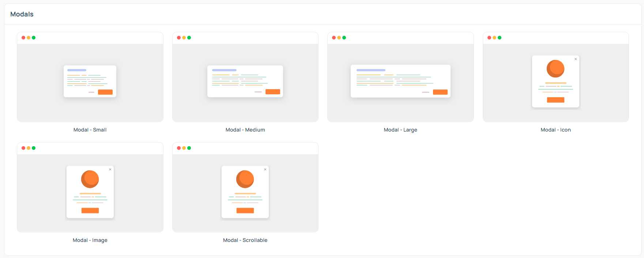Viewport: 644px width, 258px height.
Task: Click the green dot on Modal - Large preview
Action: pyautogui.click(x=344, y=38)
